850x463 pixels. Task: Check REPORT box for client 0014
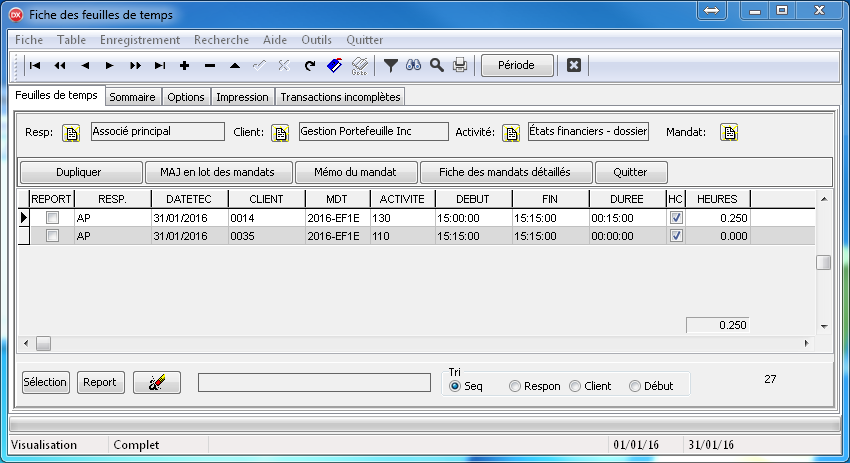(x=53, y=217)
